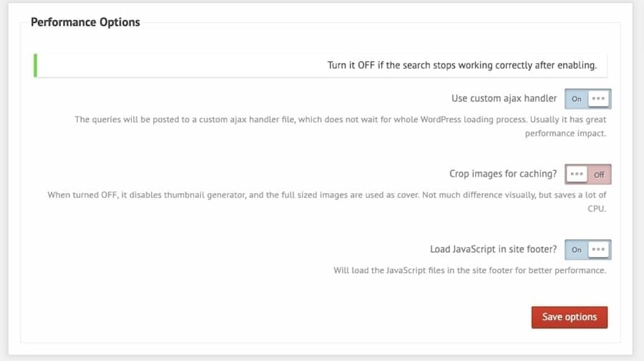Click the Save options button

569,317
